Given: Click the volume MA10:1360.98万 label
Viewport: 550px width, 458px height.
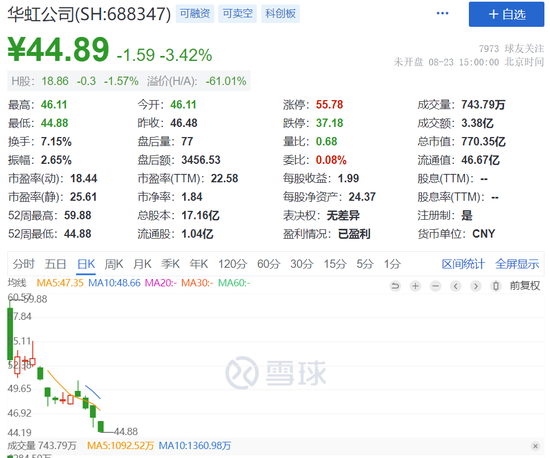Looking at the screenshot, I should point(195,446).
